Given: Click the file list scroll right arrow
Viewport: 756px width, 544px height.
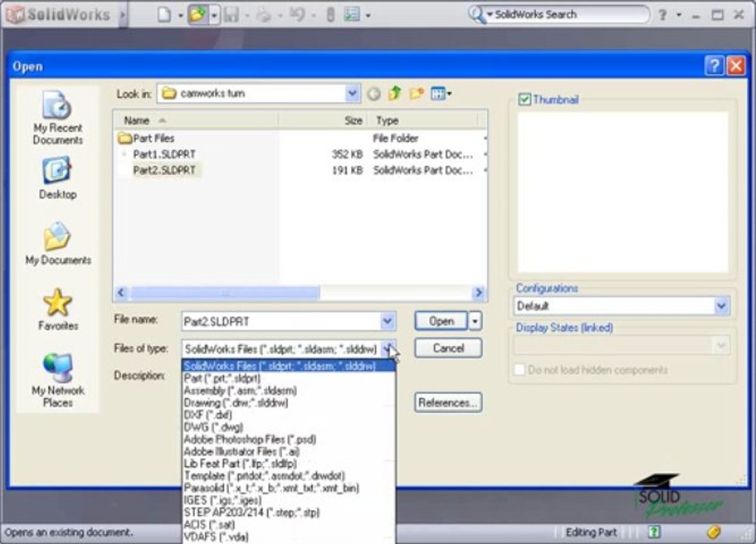Looking at the screenshot, I should click(x=479, y=292).
